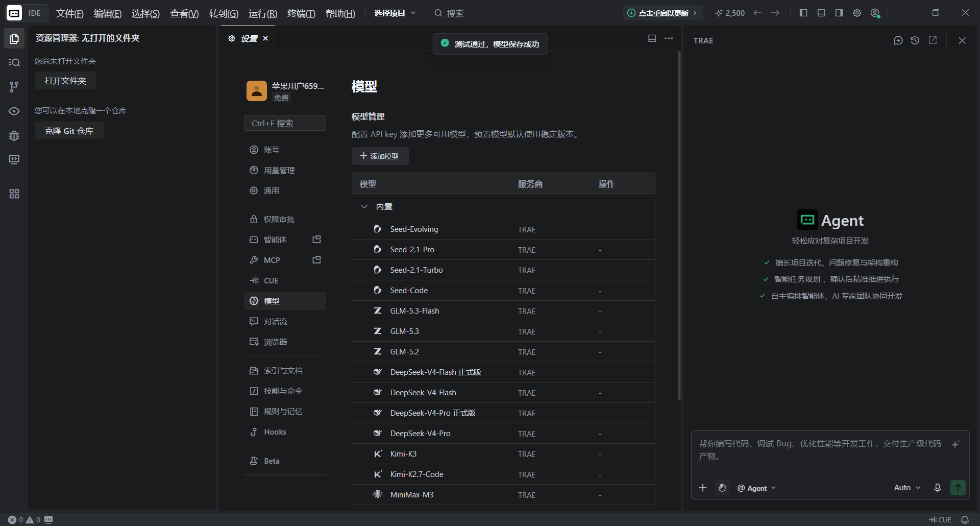Select the Seed-Evolving model row
The height and width of the screenshot is (526, 980).
pos(503,229)
